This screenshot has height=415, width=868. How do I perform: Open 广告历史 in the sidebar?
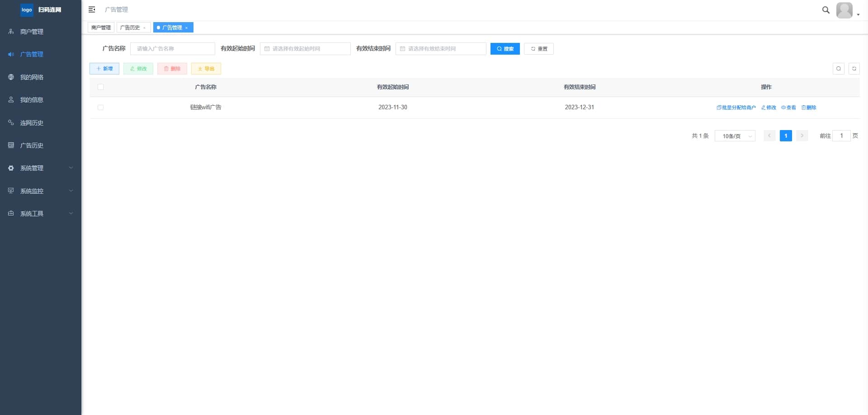41,145
